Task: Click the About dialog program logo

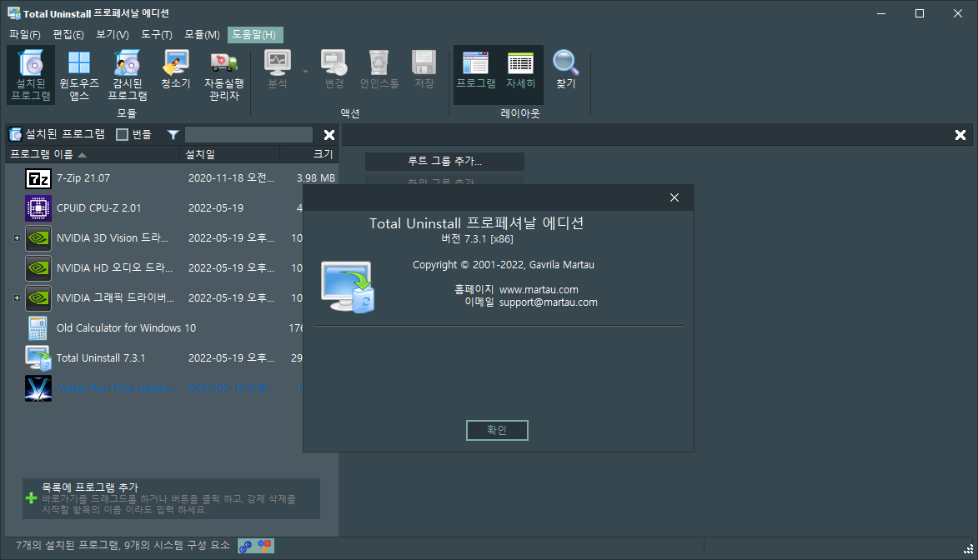Action: coord(348,287)
